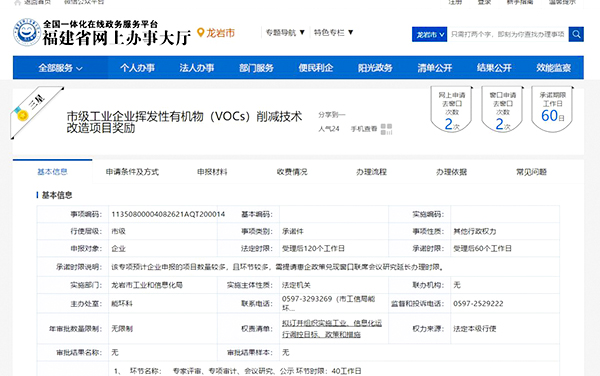
Task: Open 便民利企 in navigation bar
Action: [x=316, y=68]
